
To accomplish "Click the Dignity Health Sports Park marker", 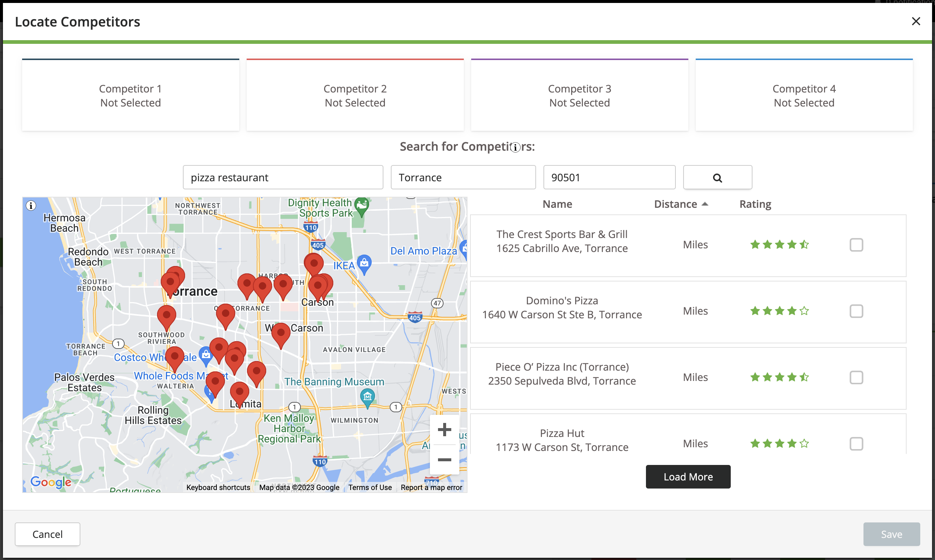I will (361, 207).
